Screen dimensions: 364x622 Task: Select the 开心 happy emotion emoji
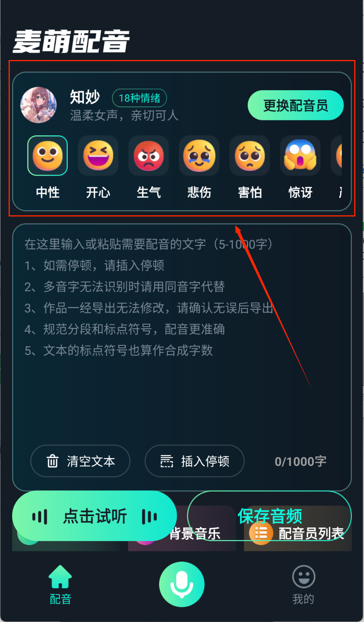coord(98,155)
